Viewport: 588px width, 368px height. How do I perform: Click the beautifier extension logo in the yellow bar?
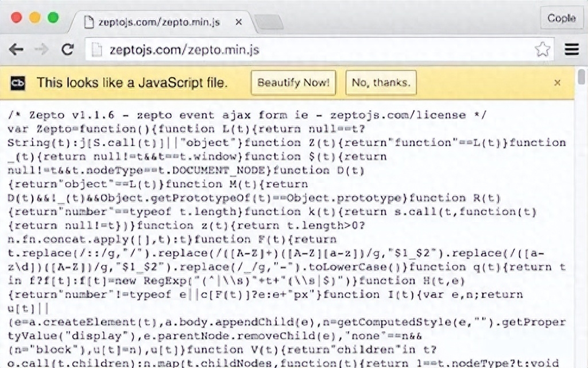18,83
